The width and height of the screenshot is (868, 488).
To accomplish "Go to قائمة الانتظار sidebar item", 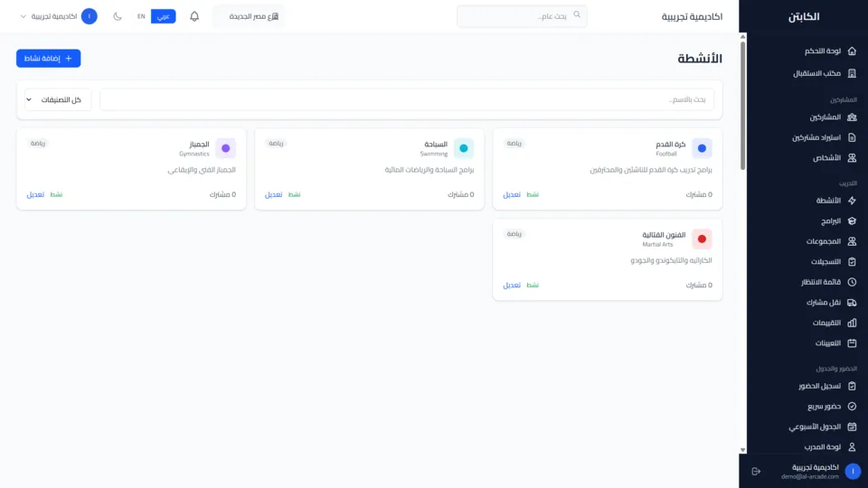I will [821, 282].
